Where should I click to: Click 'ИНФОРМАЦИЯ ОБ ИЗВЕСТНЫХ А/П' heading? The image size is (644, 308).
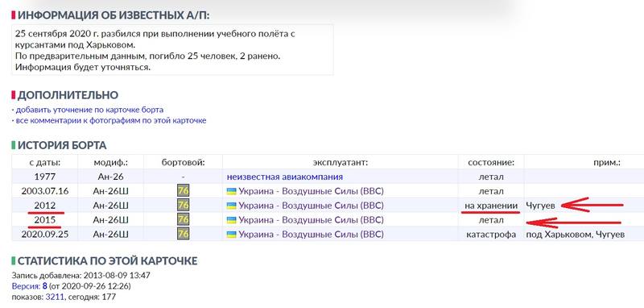[x=114, y=15]
